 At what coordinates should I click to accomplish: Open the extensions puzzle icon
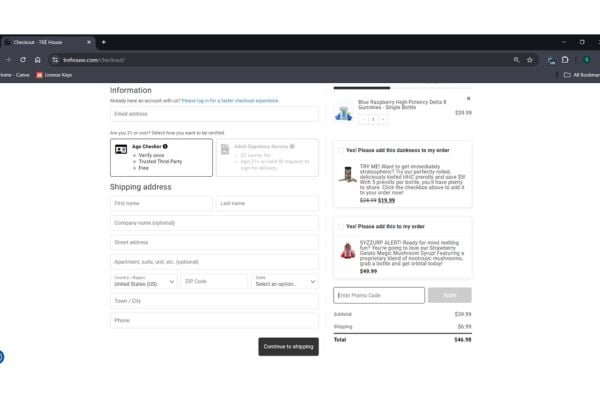(x=565, y=60)
